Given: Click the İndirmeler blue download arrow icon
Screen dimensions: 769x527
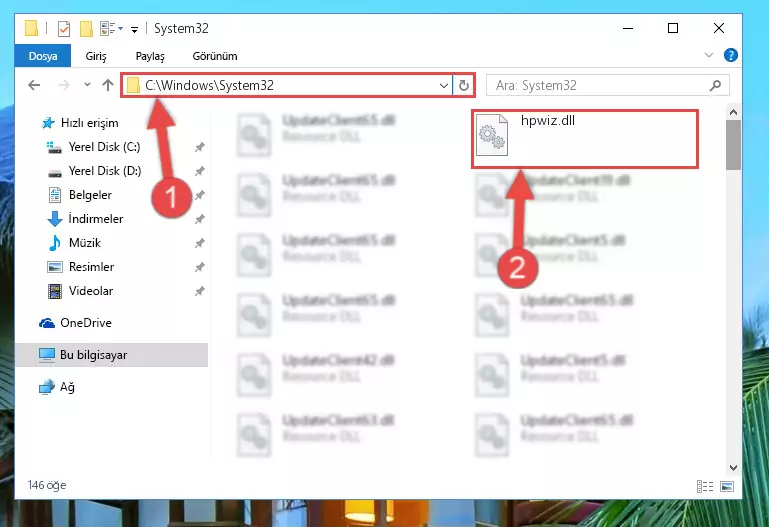Looking at the screenshot, I should [55, 219].
